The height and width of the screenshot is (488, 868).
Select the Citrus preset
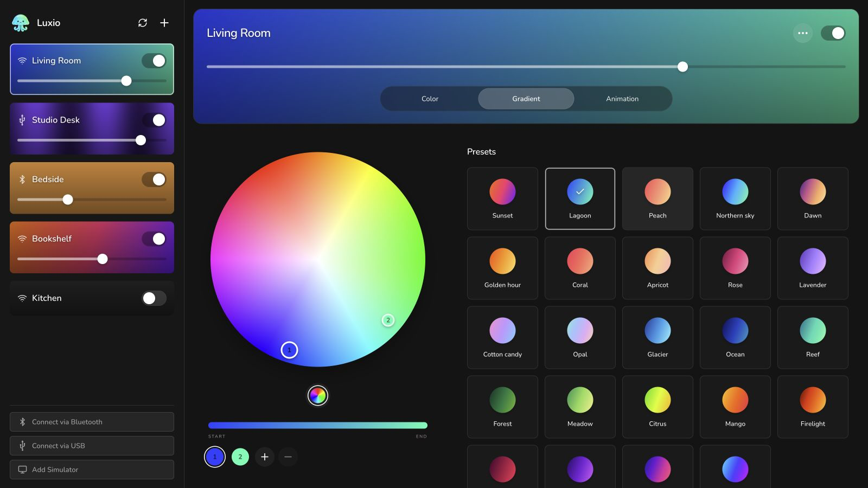(x=658, y=407)
